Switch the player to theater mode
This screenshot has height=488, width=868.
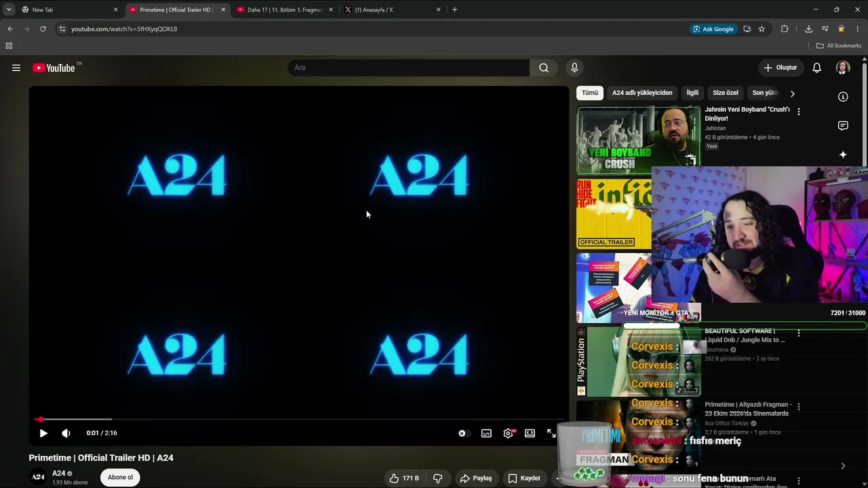pyautogui.click(x=530, y=433)
